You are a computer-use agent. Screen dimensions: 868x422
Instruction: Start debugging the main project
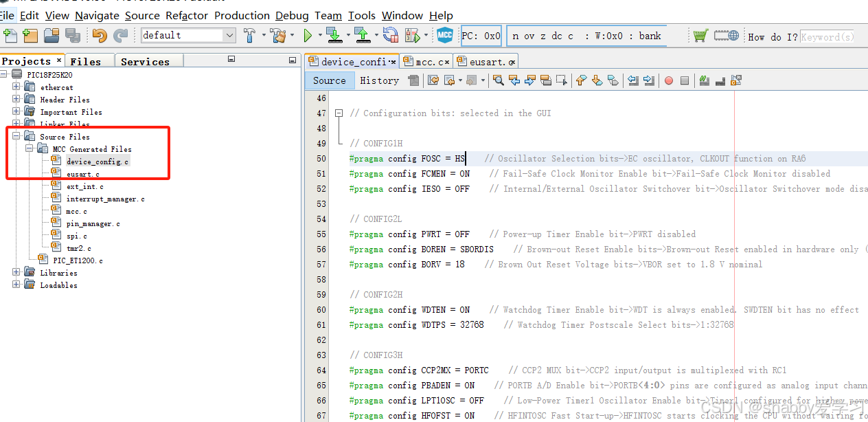pos(412,35)
